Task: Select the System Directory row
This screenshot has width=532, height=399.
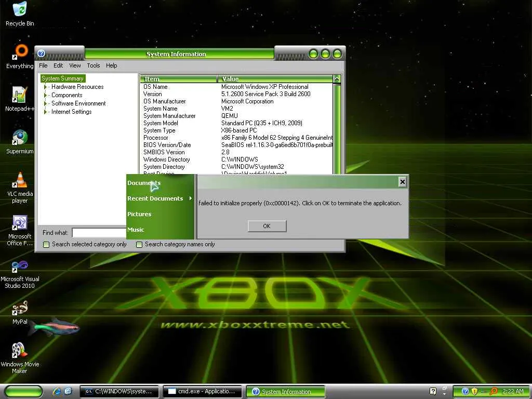Action: (236, 167)
